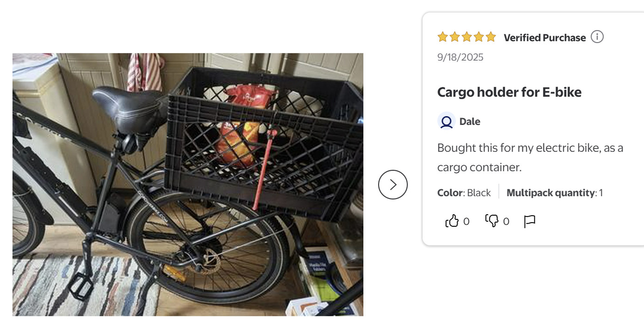Click the Multipack quantity: 1 attribute
The image size is (644, 323).
click(555, 193)
